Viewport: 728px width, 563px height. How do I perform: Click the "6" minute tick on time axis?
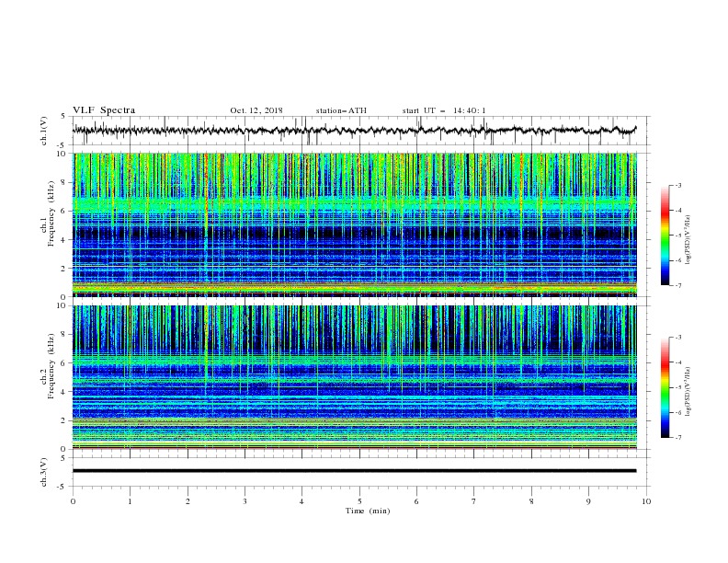416,501
